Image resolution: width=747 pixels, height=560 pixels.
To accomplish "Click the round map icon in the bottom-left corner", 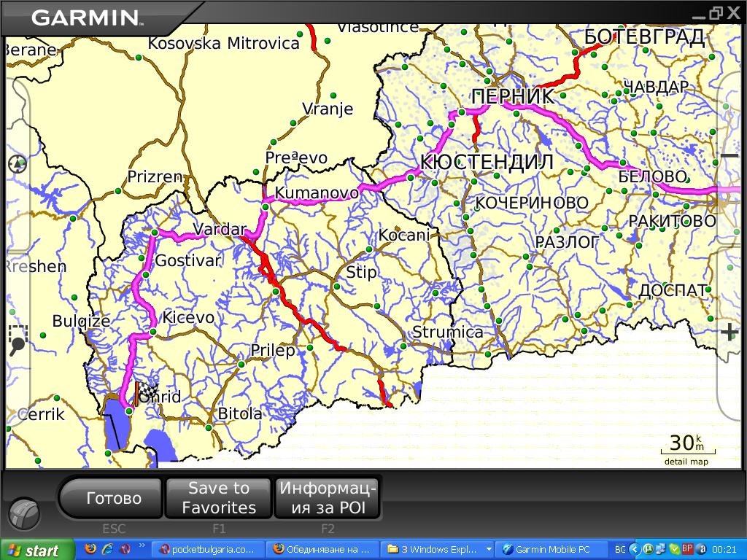I will pos(24,514).
